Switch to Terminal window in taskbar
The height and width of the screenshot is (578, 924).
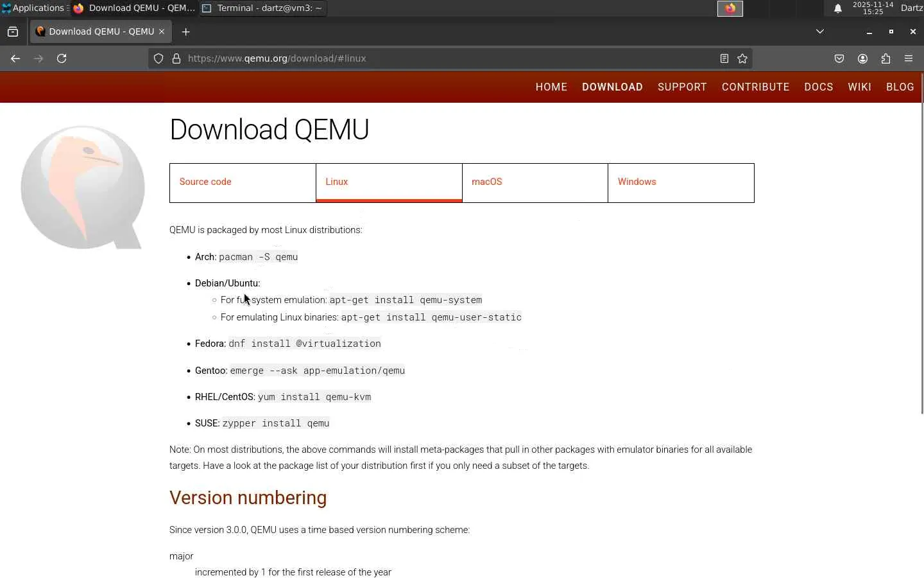(x=263, y=8)
